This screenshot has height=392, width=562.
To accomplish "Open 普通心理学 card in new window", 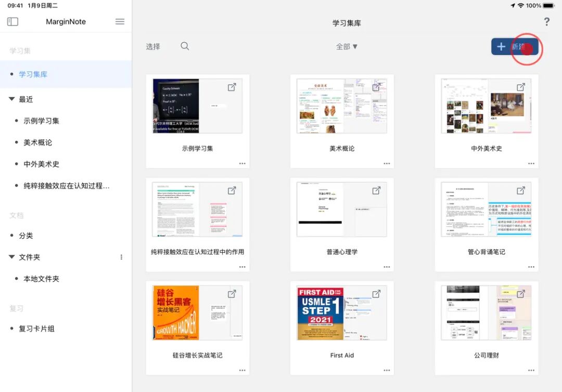I will 376,190.
